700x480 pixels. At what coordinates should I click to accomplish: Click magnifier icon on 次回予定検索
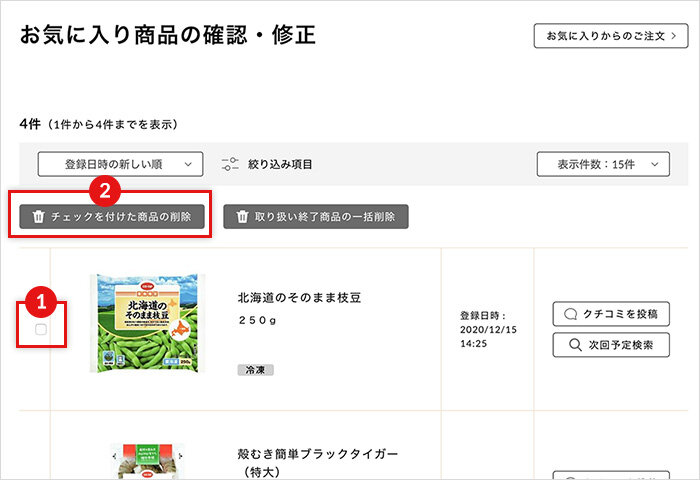tap(575, 345)
